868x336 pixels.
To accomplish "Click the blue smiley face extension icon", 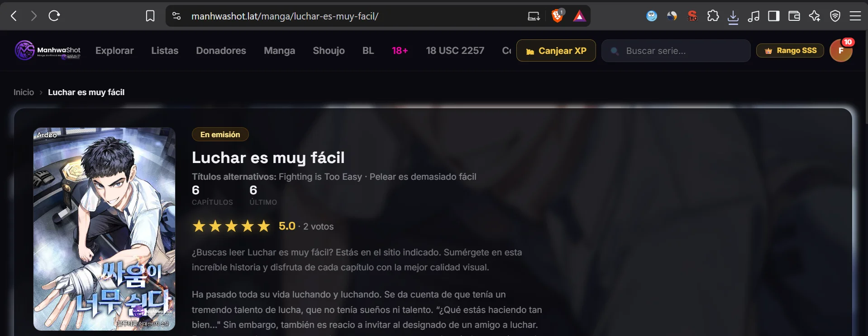I will point(652,16).
